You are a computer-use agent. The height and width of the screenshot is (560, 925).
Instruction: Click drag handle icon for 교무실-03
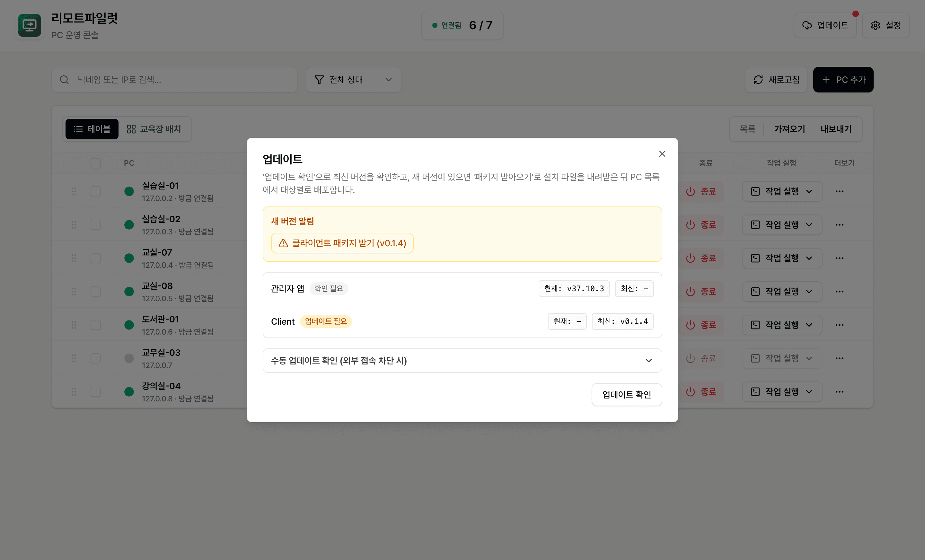tap(74, 358)
